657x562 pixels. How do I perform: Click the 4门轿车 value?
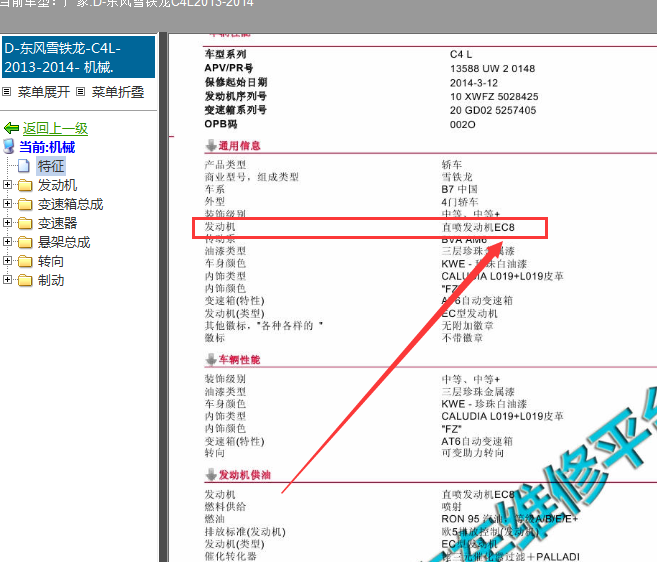pyautogui.click(x=460, y=202)
